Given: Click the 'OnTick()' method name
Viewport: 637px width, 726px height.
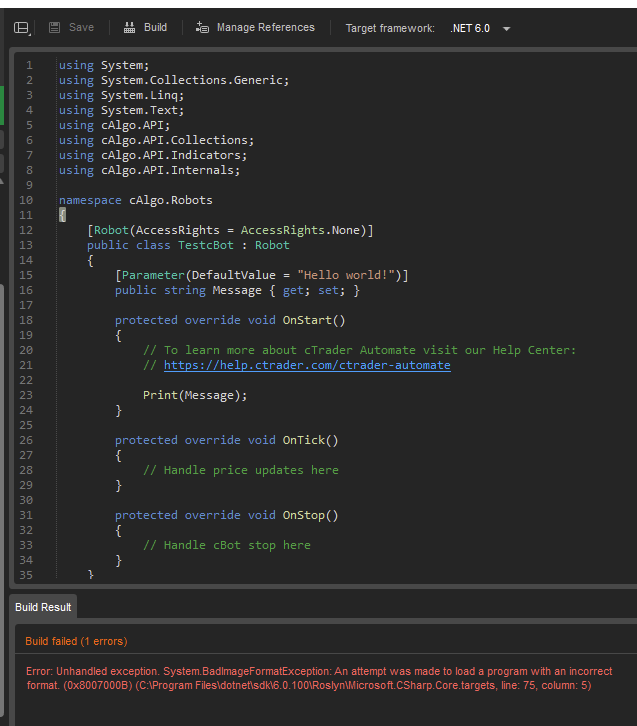Looking at the screenshot, I should [310, 440].
